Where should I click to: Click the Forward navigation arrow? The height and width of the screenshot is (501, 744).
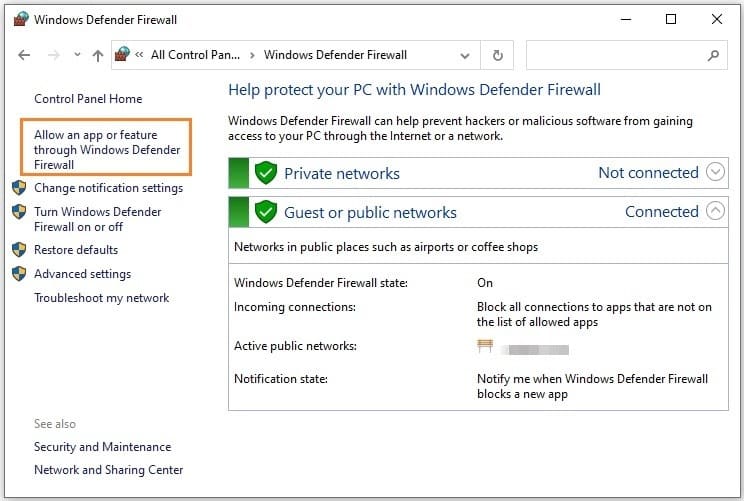point(54,56)
